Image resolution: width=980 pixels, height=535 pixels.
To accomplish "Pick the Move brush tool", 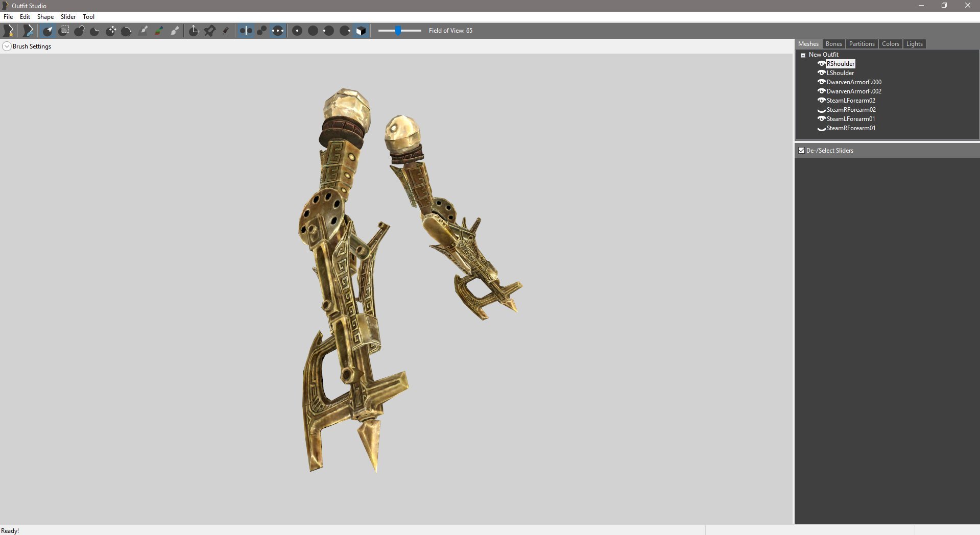I will (111, 31).
